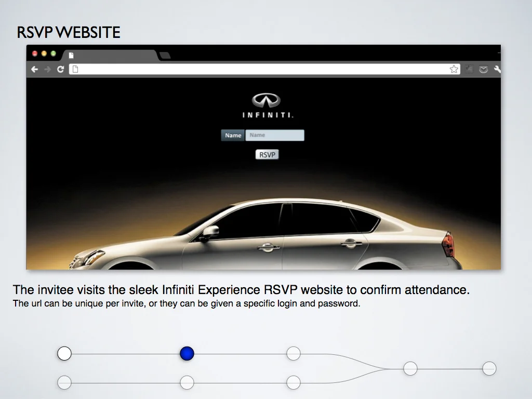The image size is (532, 399).
Task: Click the browser back arrow
Action: (x=35, y=69)
